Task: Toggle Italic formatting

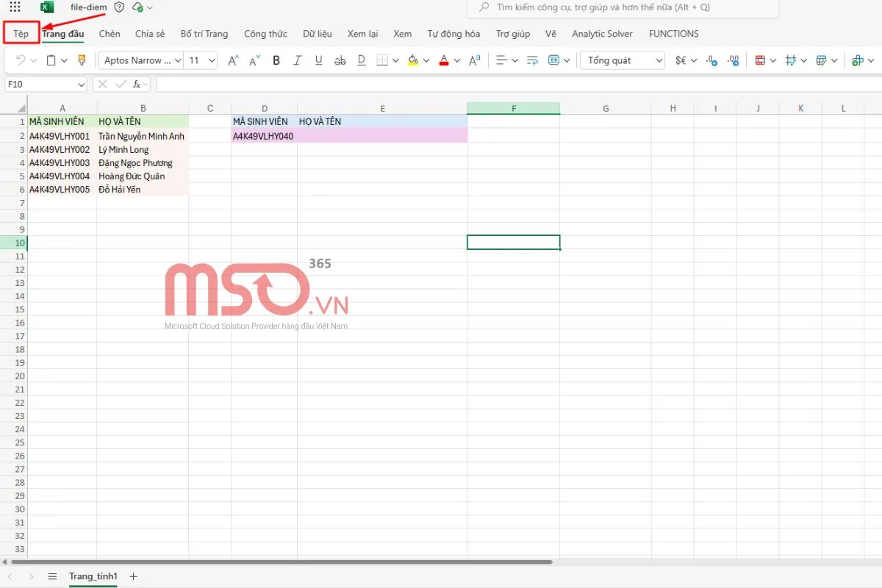Action: coord(298,60)
